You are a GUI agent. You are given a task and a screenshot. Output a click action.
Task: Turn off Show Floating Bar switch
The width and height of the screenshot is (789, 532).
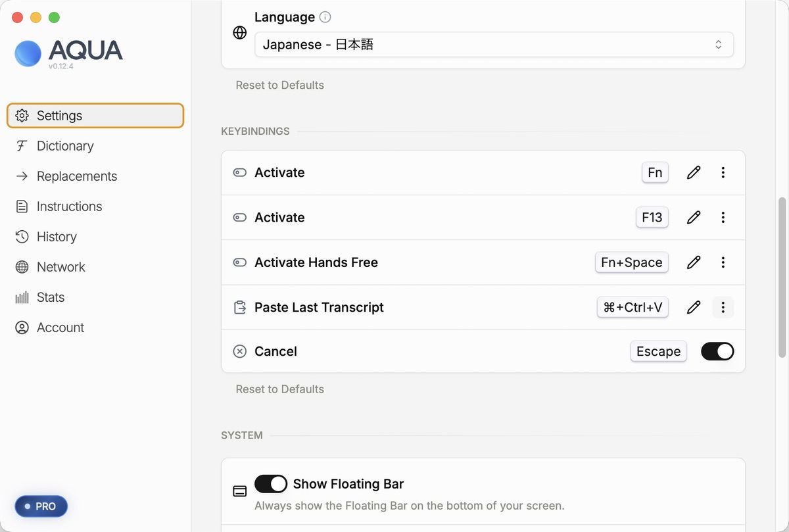pyautogui.click(x=271, y=484)
